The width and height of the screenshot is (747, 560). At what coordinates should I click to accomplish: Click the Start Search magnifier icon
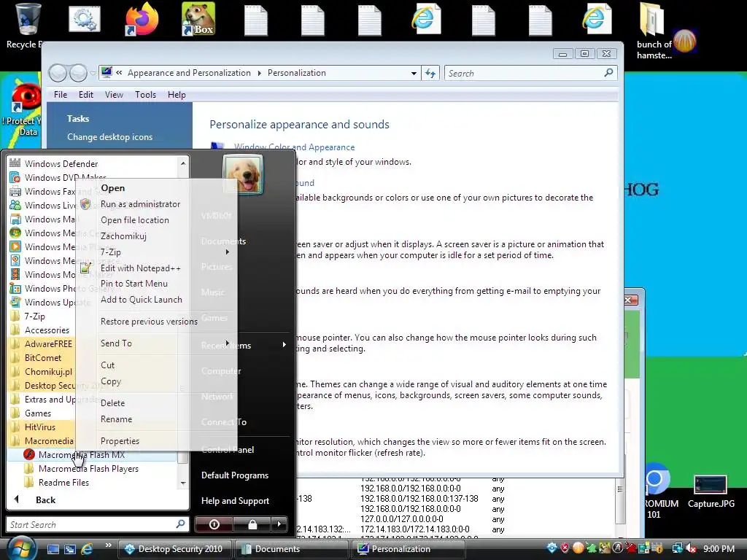180,524
